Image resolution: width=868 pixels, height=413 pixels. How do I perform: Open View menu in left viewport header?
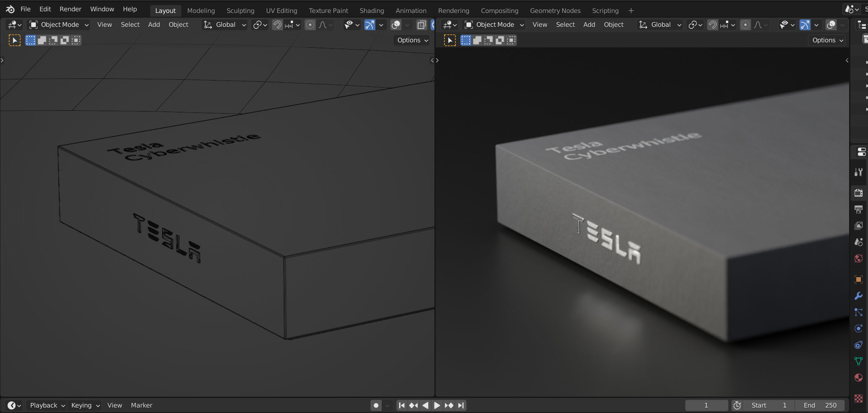coord(105,25)
